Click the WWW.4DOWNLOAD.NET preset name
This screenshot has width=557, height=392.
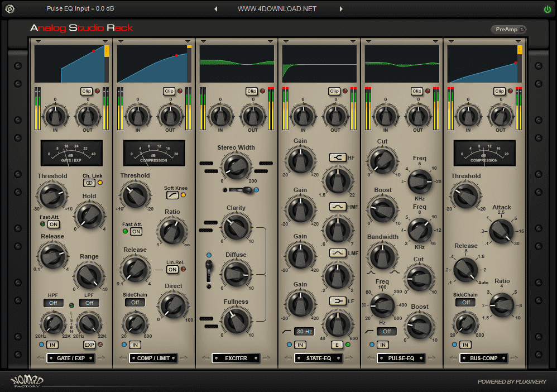coord(277,9)
